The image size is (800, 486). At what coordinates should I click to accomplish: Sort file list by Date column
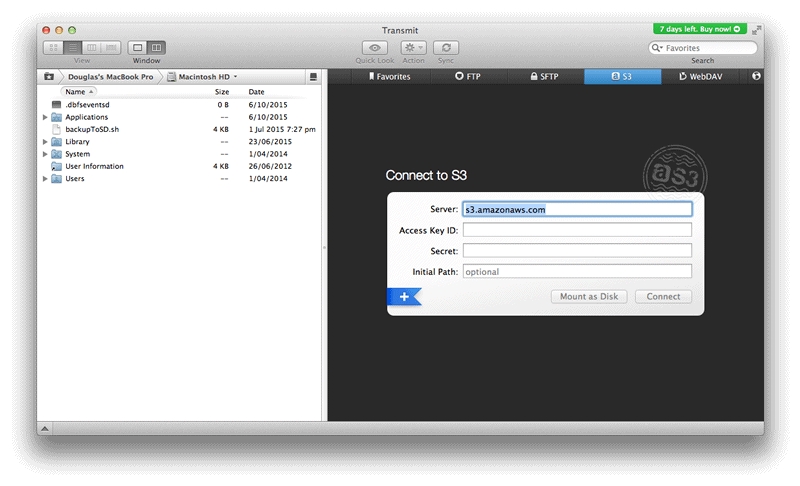(256, 92)
